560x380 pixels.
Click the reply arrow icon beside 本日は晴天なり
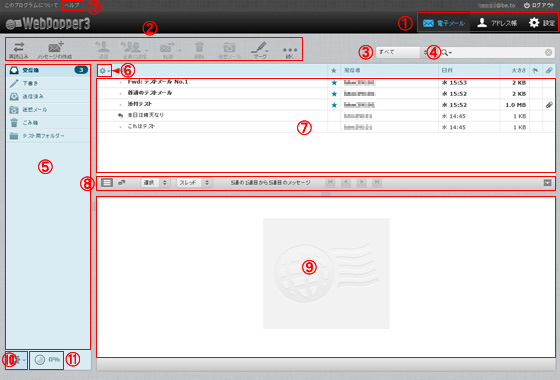120,115
